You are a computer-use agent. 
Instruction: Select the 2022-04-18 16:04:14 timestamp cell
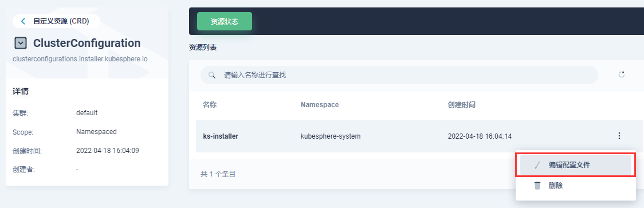point(480,136)
